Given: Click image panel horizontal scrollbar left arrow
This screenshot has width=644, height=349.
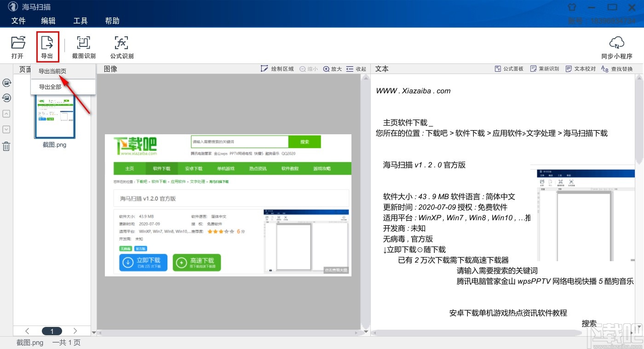Looking at the screenshot, I should [x=100, y=332].
